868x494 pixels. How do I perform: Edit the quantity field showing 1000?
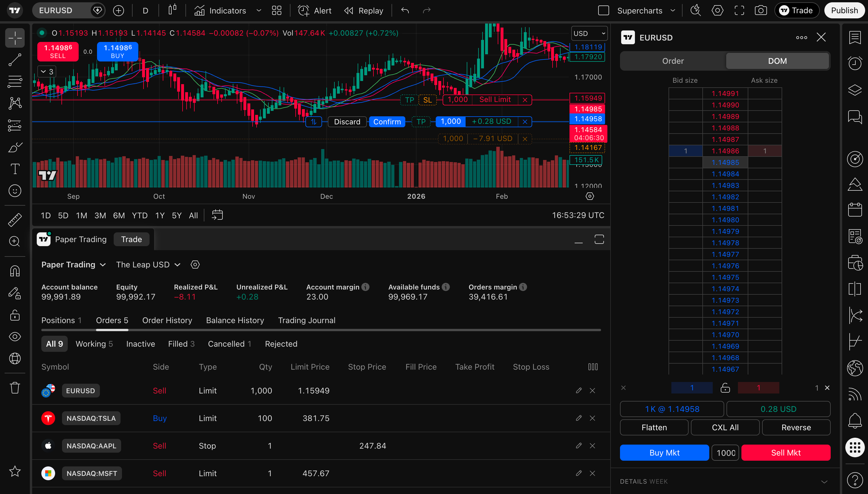725,452
